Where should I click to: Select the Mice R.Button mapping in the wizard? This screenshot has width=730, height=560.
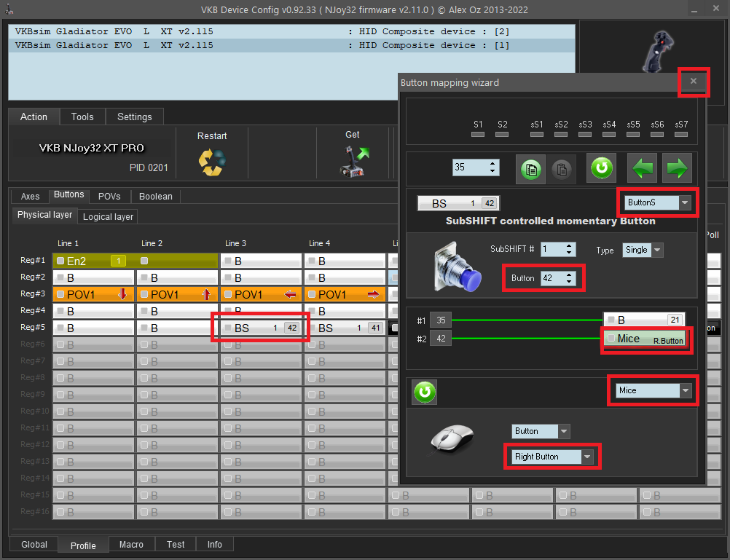pos(644,339)
